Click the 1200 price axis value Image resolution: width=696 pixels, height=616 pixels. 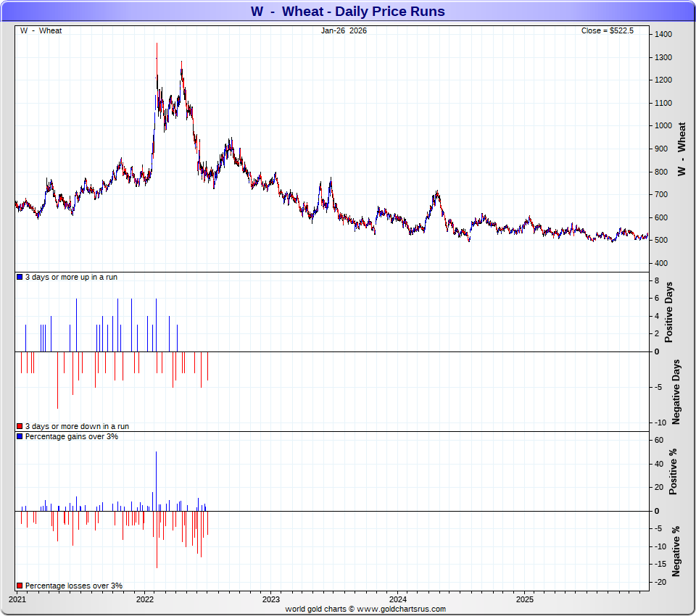point(663,80)
